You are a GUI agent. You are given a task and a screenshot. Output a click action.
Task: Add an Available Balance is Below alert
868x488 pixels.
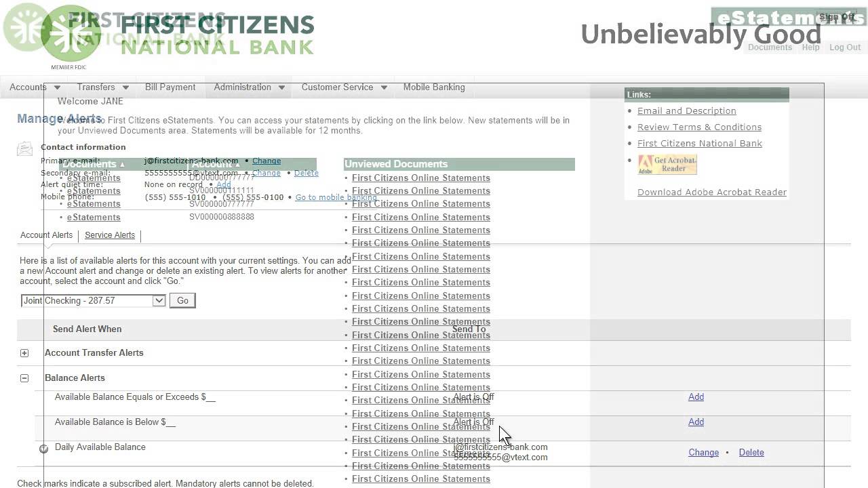(696, 422)
